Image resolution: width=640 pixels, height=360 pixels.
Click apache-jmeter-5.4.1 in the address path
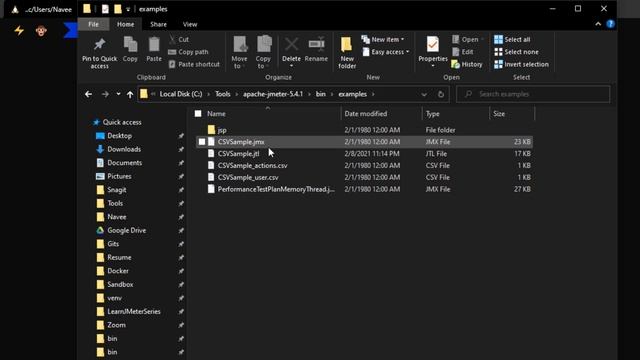273,94
